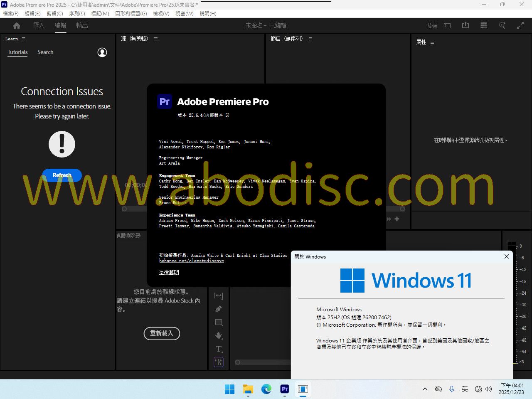Select the Hand tool

[219, 335]
